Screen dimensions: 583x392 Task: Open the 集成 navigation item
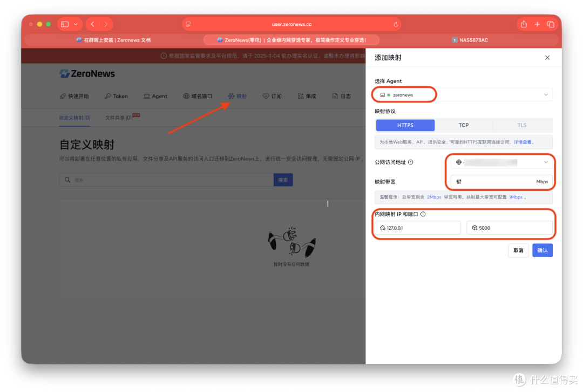click(x=307, y=96)
